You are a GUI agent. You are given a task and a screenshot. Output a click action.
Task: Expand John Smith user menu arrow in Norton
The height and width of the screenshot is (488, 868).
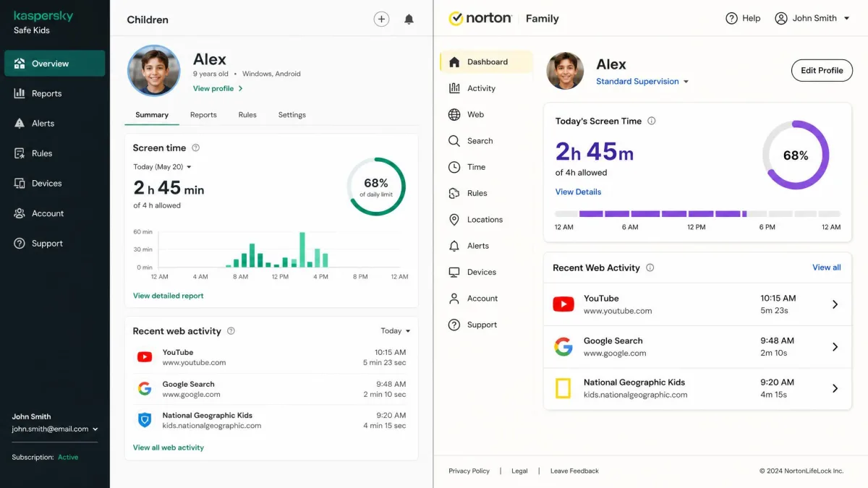pyautogui.click(x=846, y=18)
